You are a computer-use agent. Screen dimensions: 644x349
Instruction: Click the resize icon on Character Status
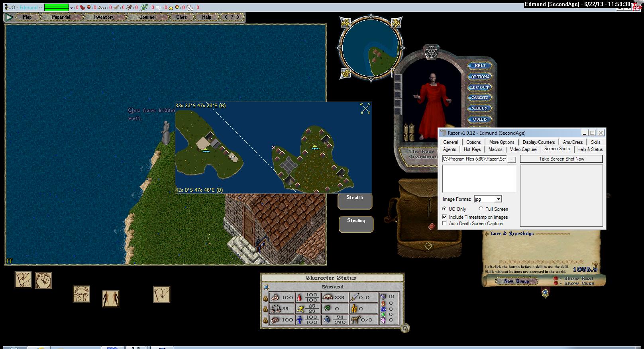tap(405, 328)
